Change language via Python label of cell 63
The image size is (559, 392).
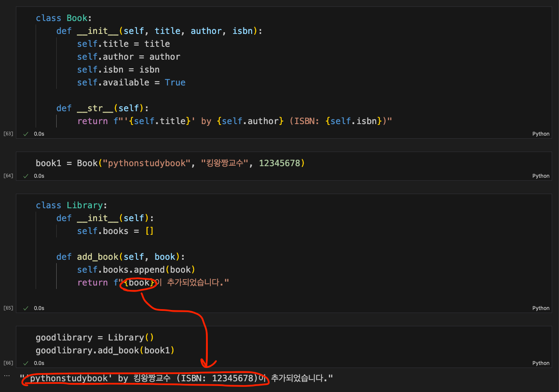[541, 134]
